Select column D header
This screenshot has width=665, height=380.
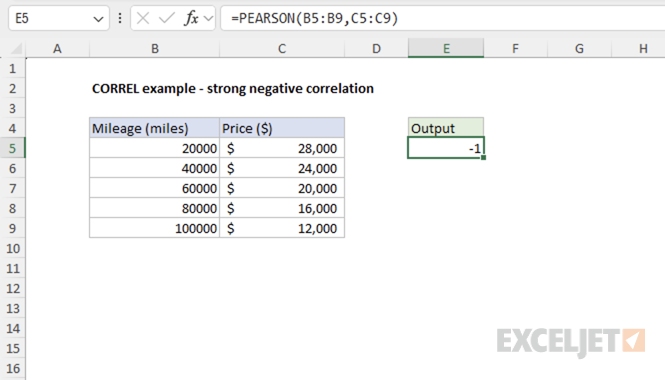(x=376, y=49)
